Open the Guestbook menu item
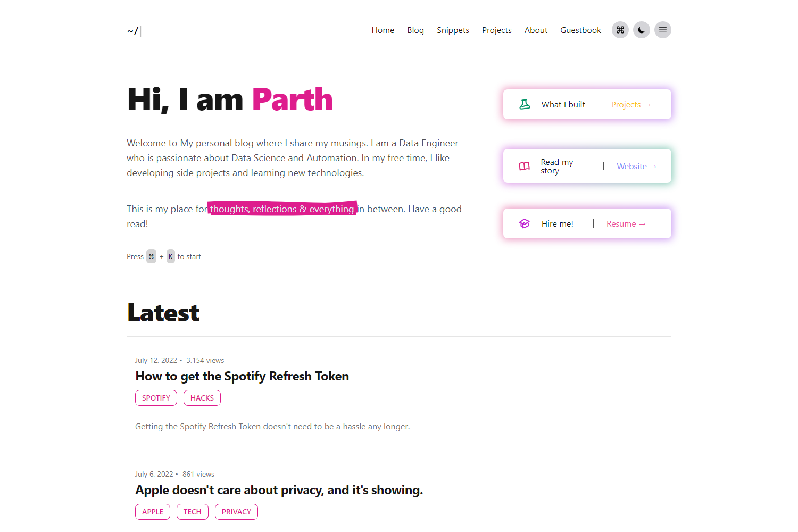798x532 pixels. (580, 30)
